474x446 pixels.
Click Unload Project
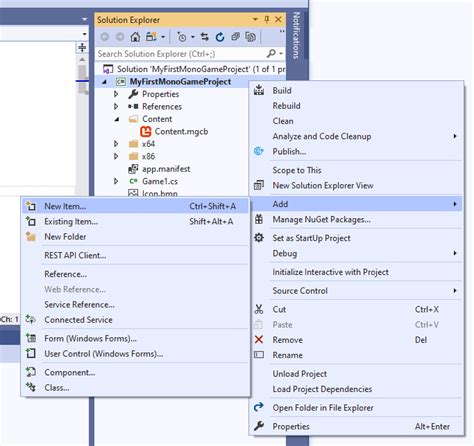[356, 374]
